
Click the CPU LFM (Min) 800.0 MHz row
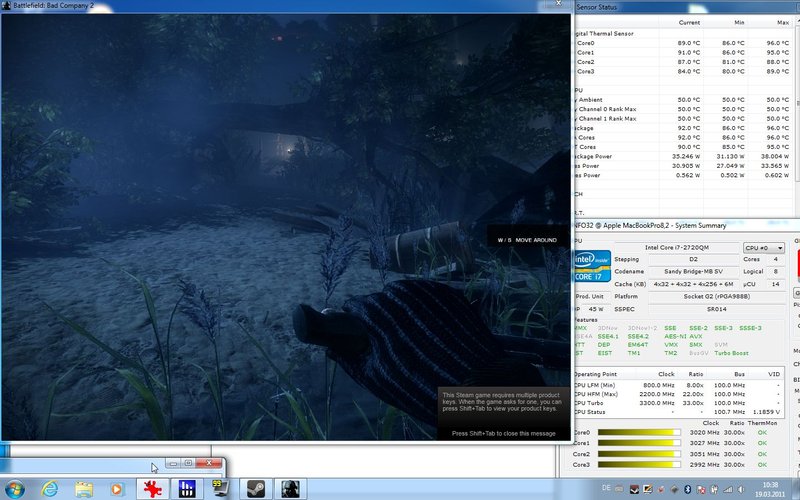679,386
